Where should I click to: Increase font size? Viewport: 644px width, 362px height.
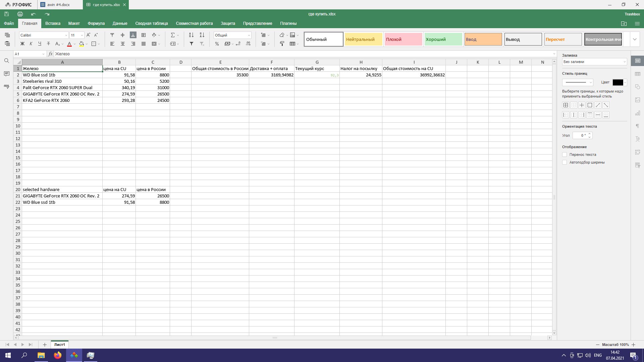pyautogui.click(x=88, y=35)
